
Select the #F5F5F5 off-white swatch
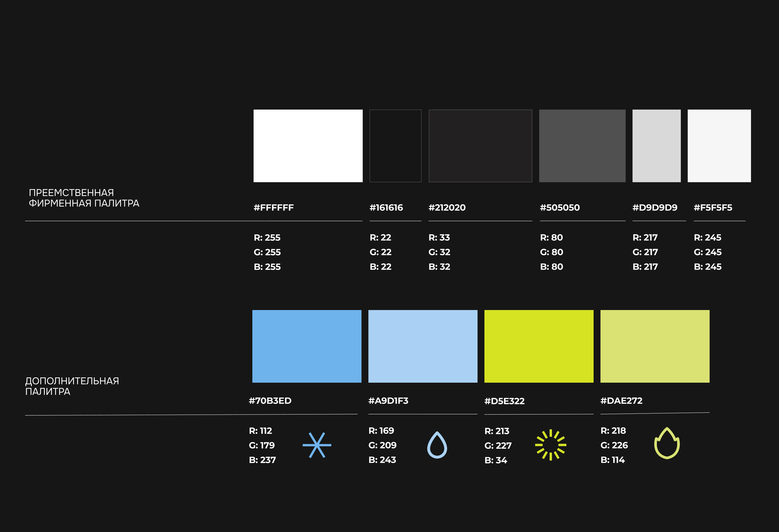click(x=719, y=146)
